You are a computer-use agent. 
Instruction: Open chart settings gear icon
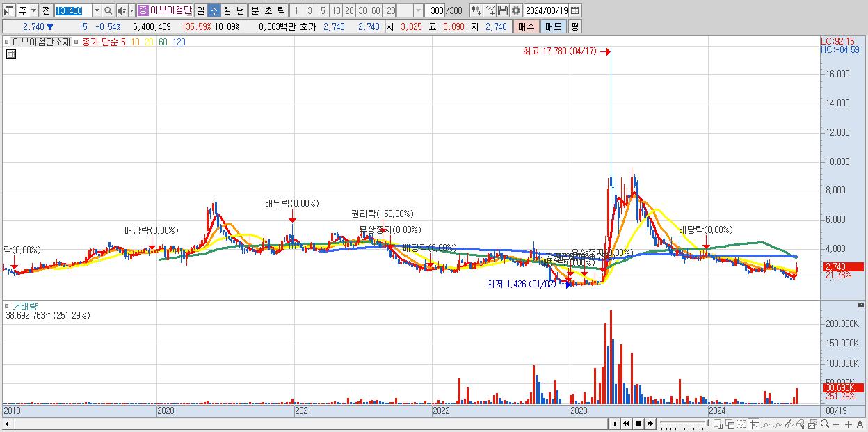click(515, 10)
